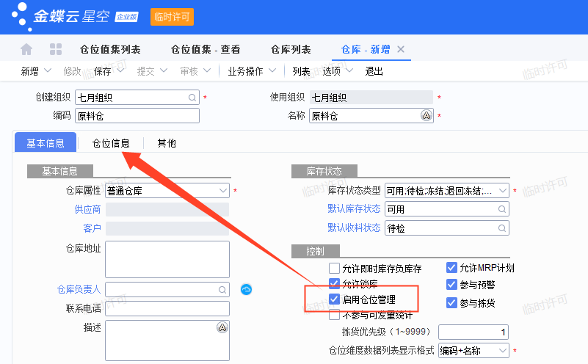Screen dimensions: 588x364
Task: Click the 提交 toolbar button
Action: pos(146,71)
